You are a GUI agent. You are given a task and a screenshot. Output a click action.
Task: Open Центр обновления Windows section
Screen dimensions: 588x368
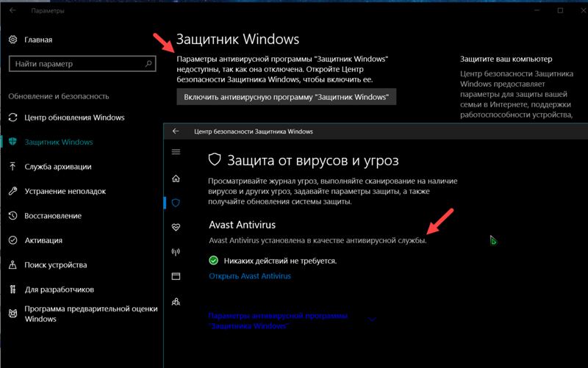point(74,118)
